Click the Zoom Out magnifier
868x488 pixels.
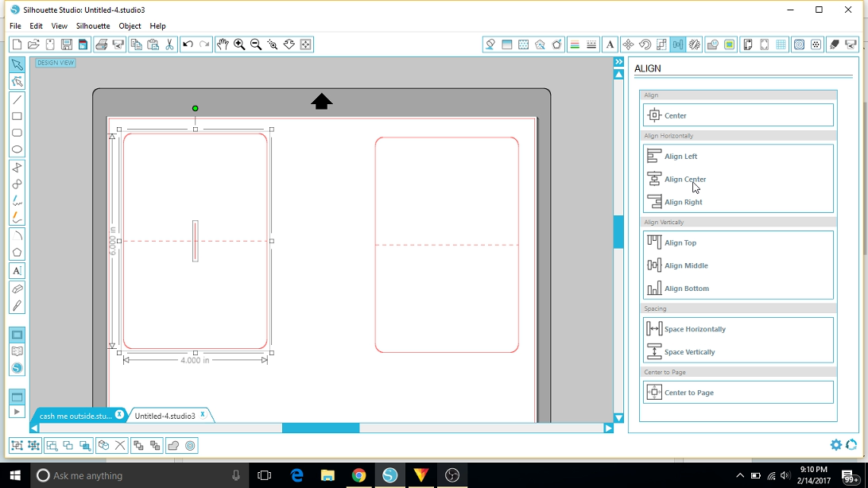256,45
